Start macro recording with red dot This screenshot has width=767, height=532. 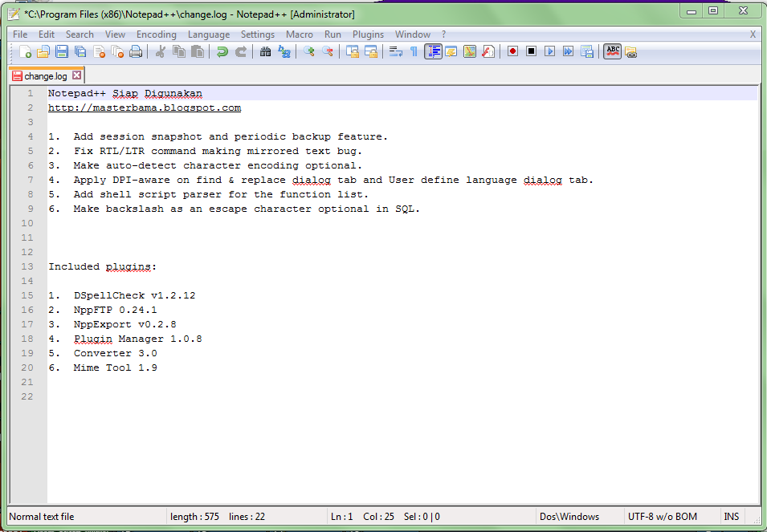(x=512, y=51)
